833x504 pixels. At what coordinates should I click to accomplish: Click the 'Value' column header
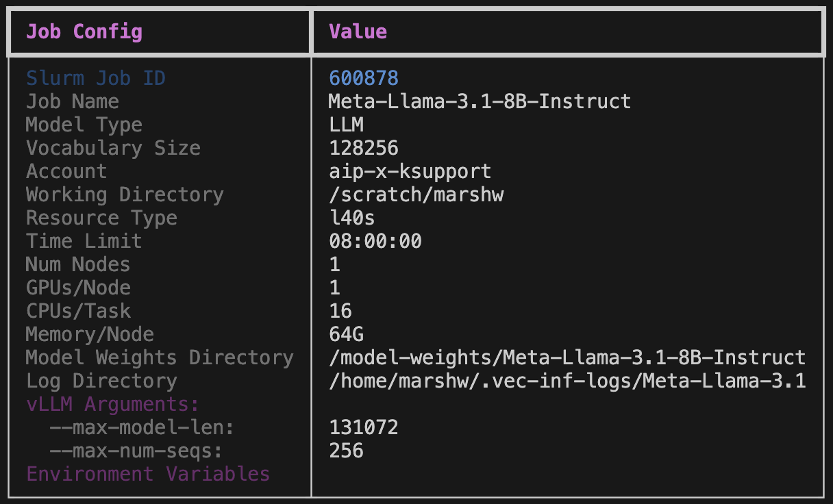point(358,32)
